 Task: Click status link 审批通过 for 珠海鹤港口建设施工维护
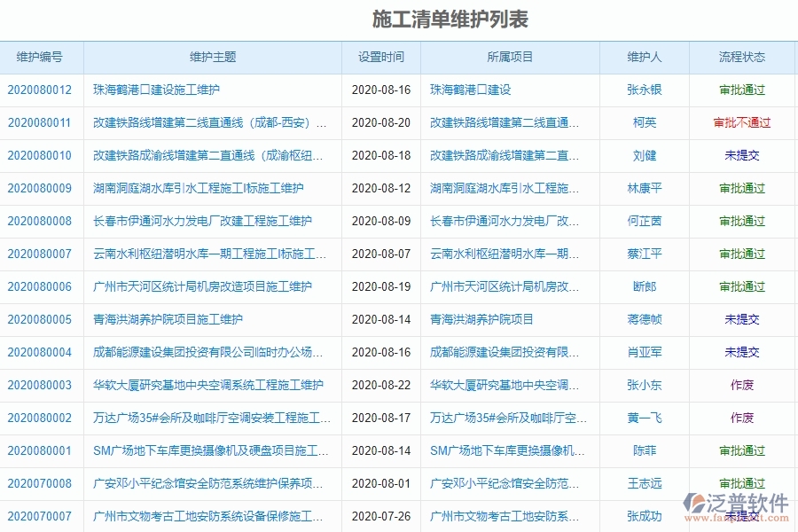741,90
